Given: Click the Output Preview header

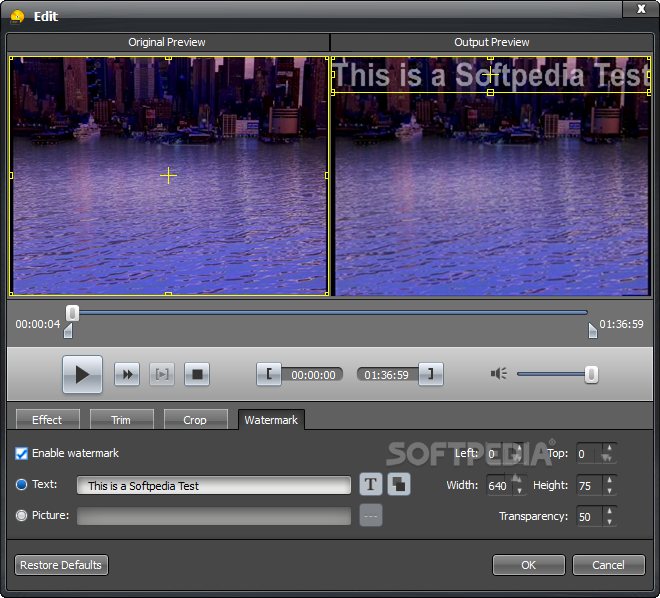Looking at the screenshot, I should (492, 42).
